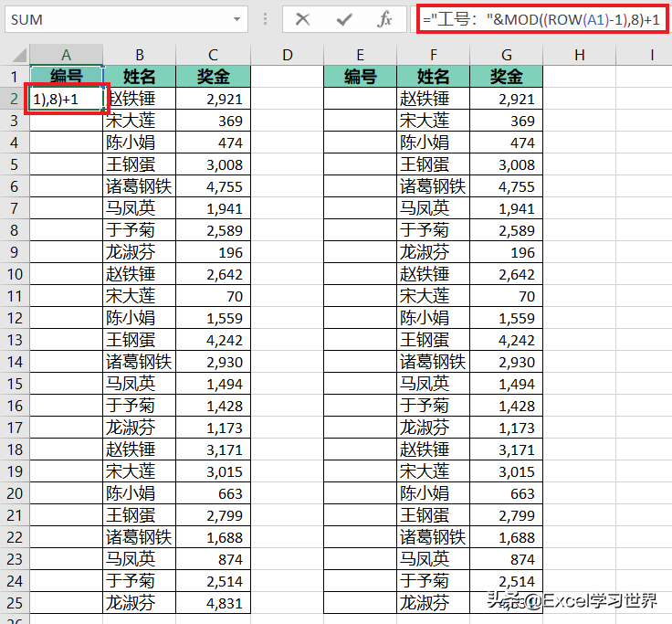672x624 pixels.
Task: Select cell F14 containing 诸葛钢铁
Action: 434,362
